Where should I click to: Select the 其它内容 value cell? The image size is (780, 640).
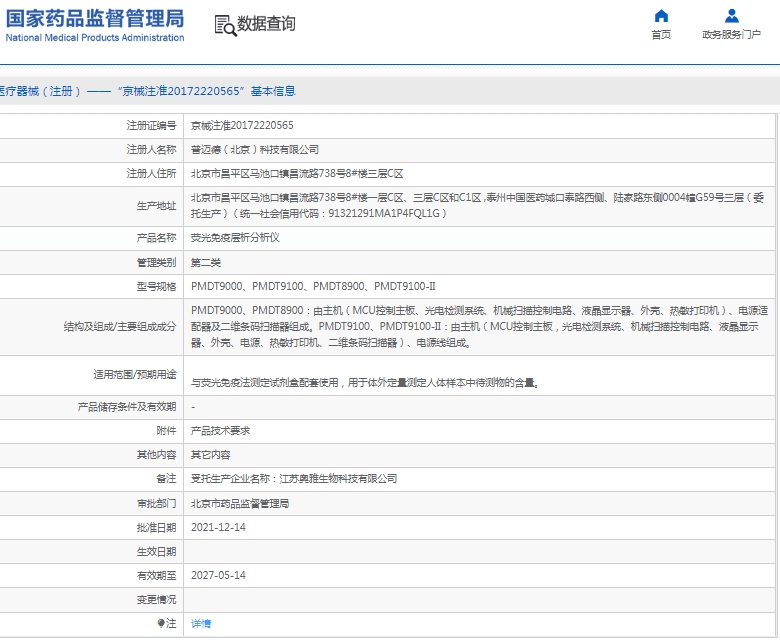210,455
